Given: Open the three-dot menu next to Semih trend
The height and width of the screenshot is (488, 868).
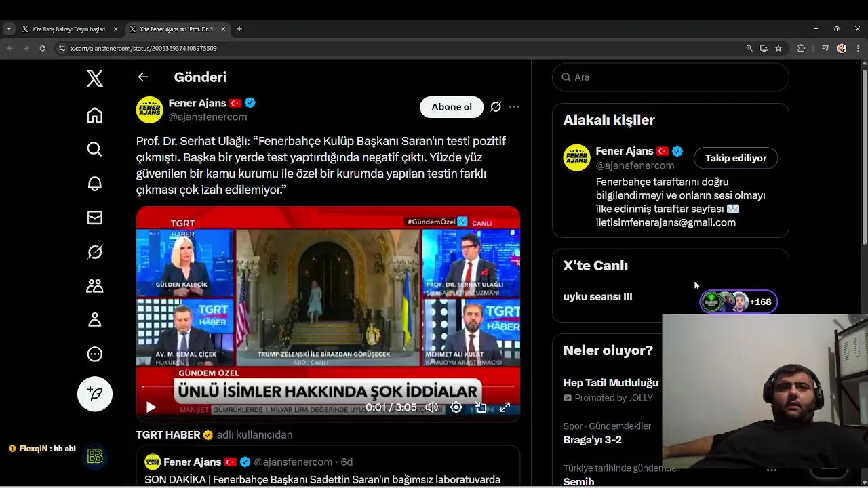Looking at the screenshot, I should pos(771,470).
